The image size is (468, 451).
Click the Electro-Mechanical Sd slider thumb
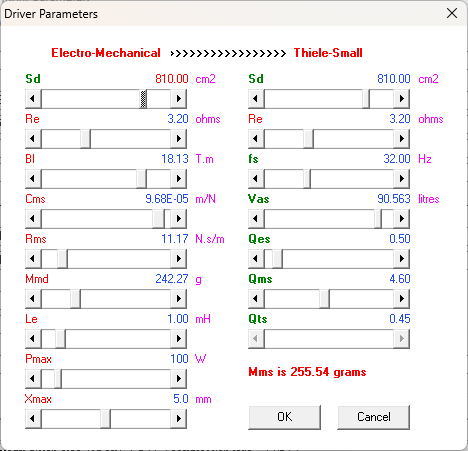pyautogui.click(x=143, y=99)
